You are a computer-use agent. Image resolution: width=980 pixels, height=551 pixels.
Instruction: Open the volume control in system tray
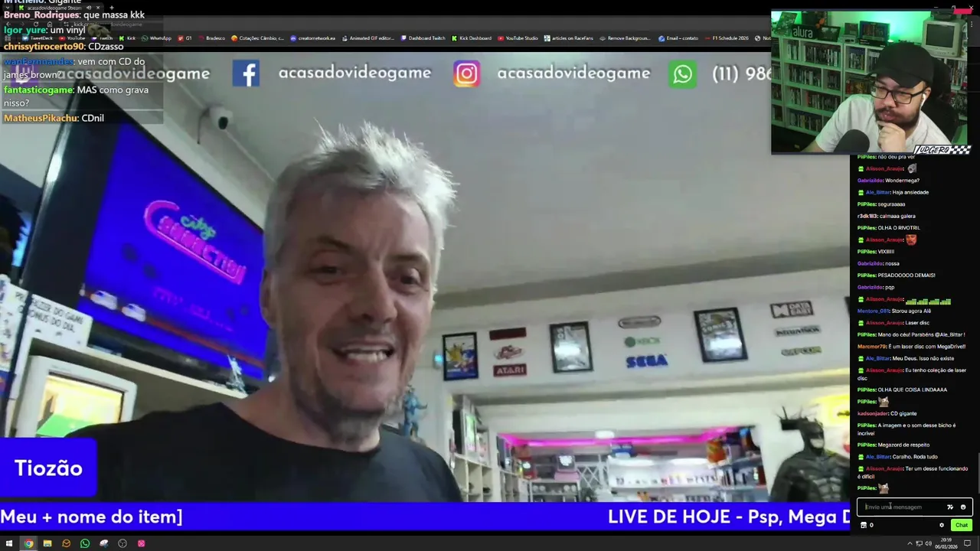pos(929,543)
